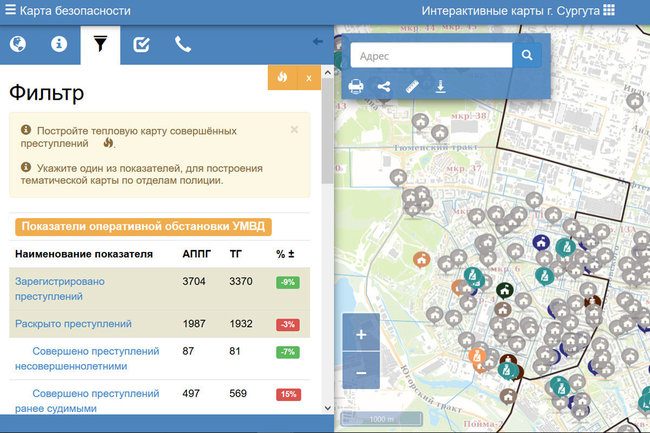Select the filter funnel tab

coord(100,44)
